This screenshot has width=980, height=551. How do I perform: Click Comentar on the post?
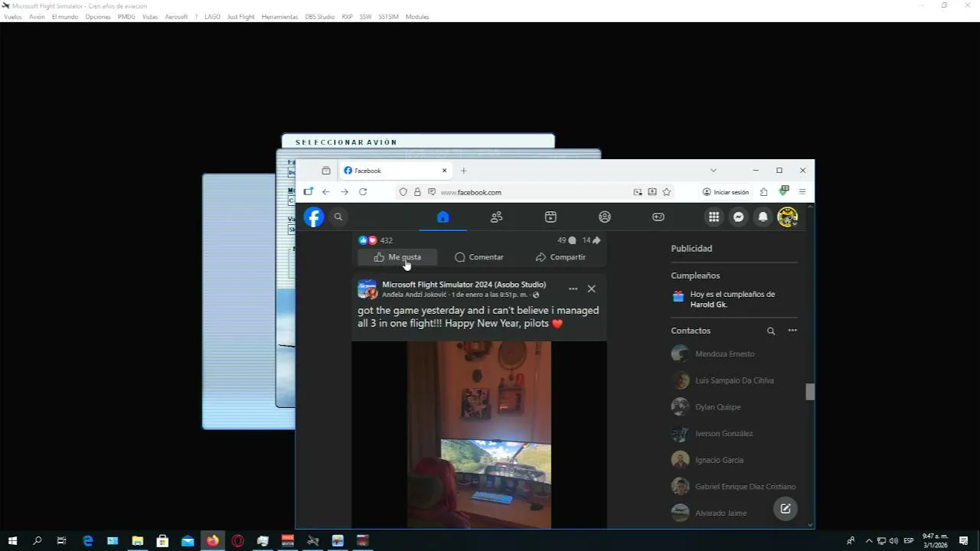(479, 257)
